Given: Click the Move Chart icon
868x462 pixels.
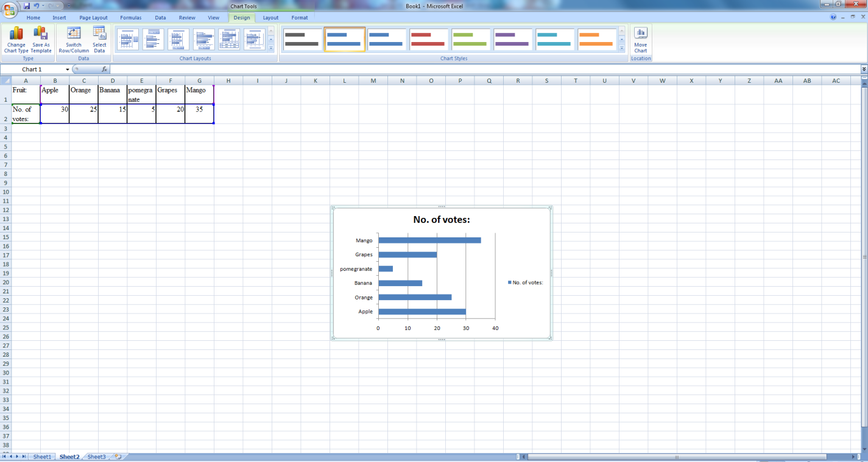Looking at the screenshot, I should click(x=640, y=34).
